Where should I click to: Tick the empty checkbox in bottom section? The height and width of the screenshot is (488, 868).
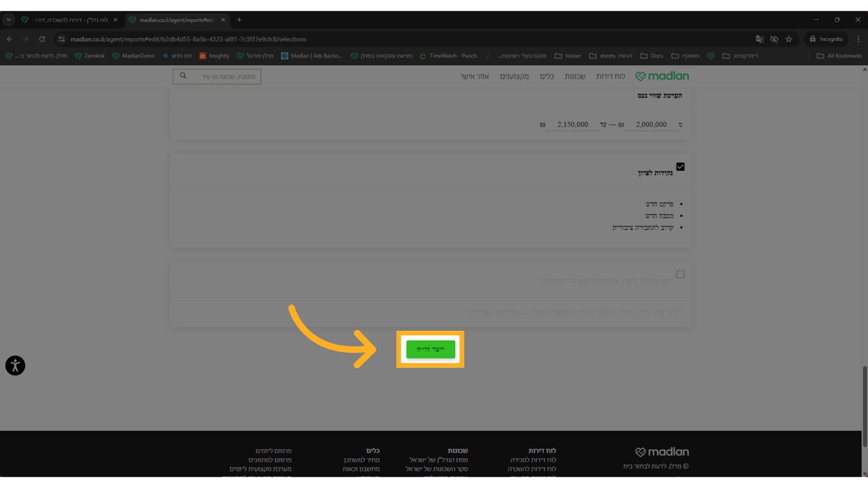pos(680,274)
